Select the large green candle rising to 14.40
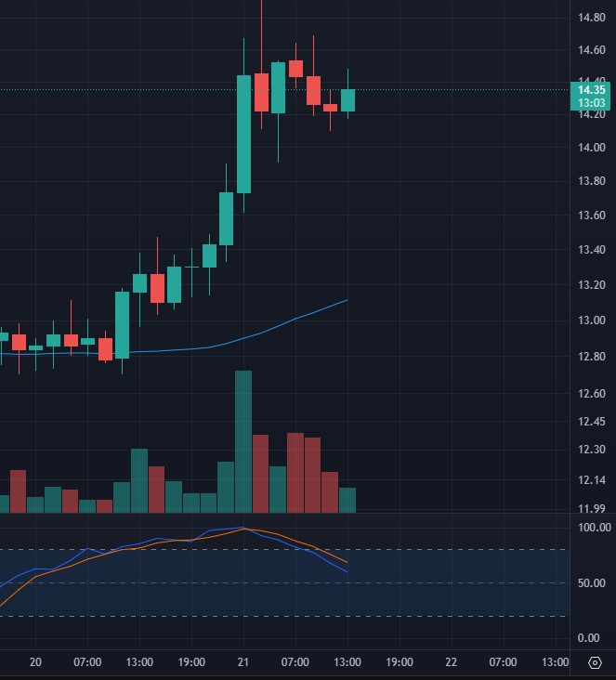The width and height of the screenshot is (616, 680). (243, 134)
